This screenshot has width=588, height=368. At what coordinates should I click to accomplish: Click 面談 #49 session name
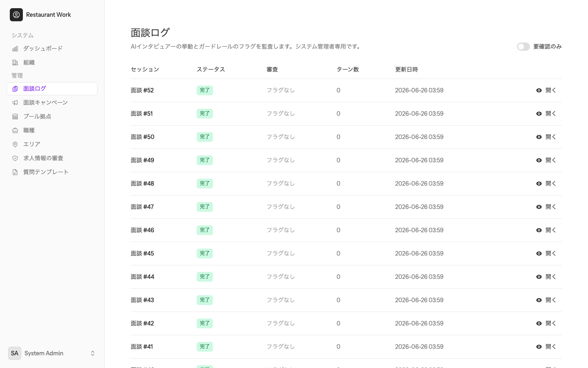pyautogui.click(x=143, y=160)
